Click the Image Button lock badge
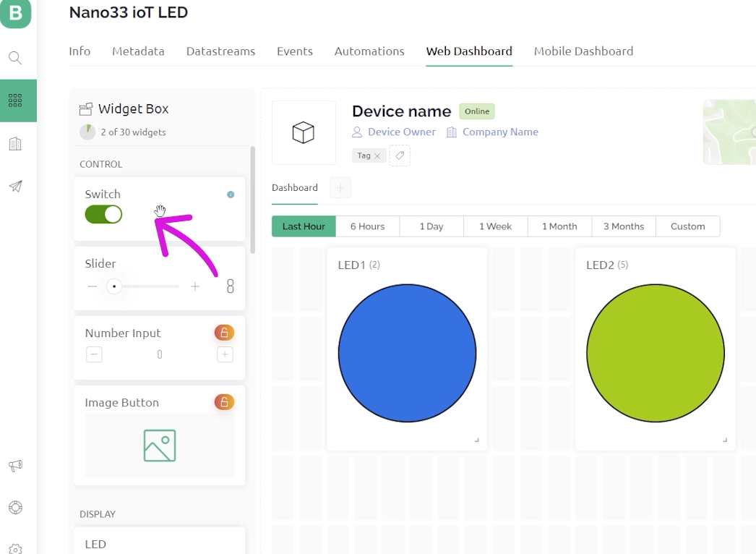Image resolution: width=756 pixels, height=554 pixels. 224,402
